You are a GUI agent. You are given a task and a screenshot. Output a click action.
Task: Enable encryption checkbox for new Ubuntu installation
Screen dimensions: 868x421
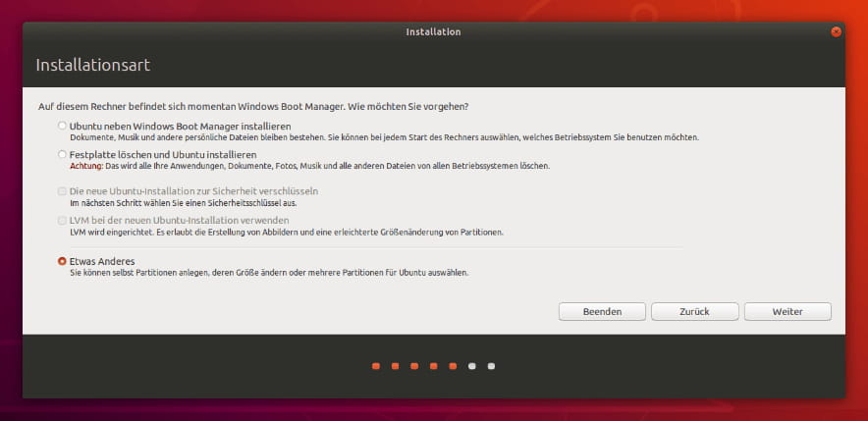(63, 190)
